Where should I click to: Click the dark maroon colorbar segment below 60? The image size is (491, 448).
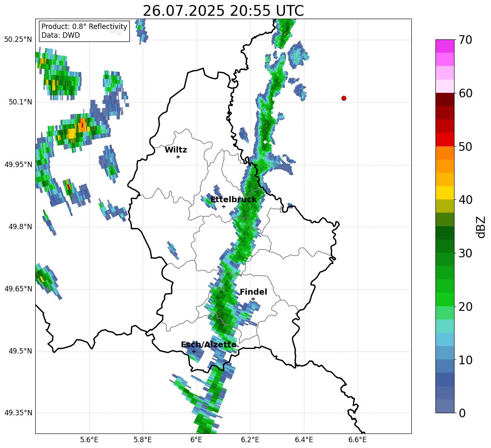(445, 99)
